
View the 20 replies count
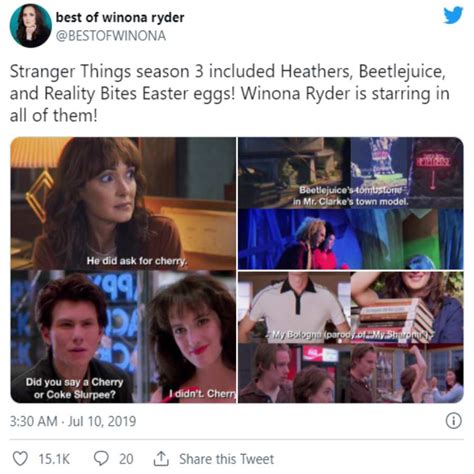click(126, 459)
